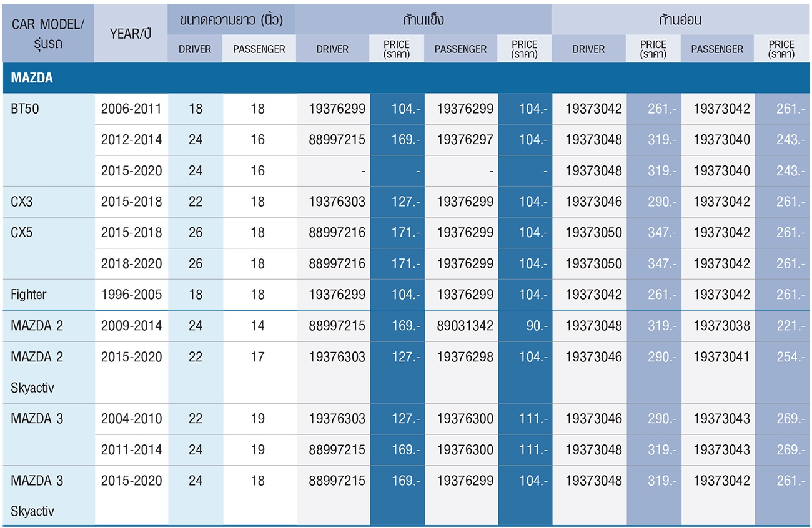The image size is (812, 528).
Task: Select passenger length 17 in Skyactiv row
Action: [258, 357]
